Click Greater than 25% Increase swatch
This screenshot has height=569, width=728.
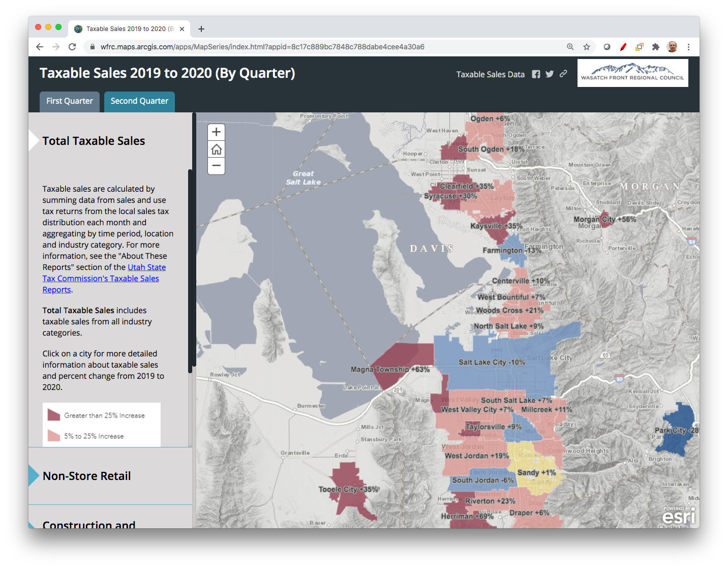[54, 415]
